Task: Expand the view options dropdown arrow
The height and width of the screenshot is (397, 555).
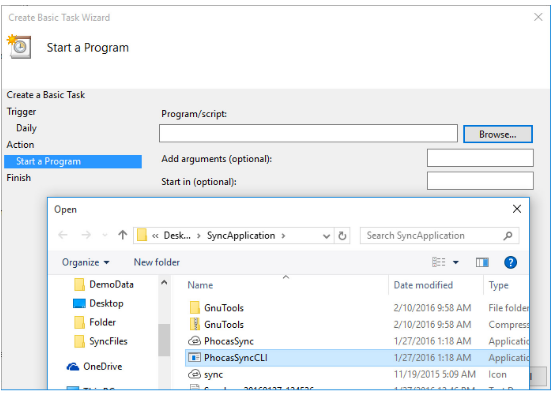Action: pos(456,262)
